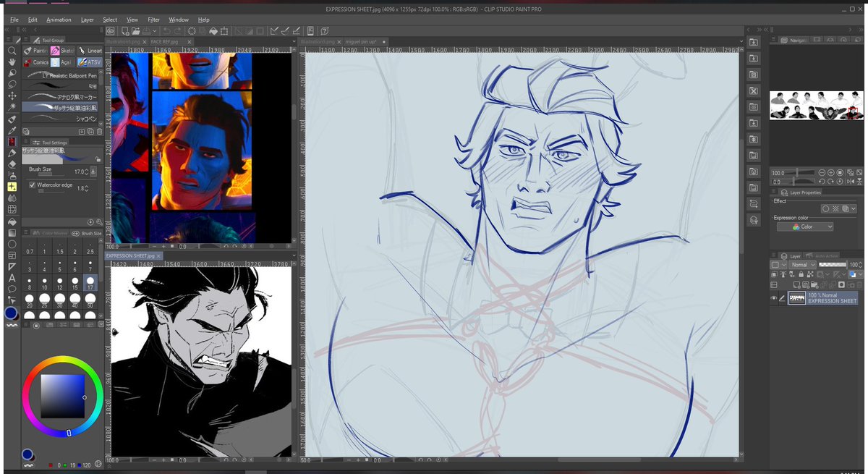Zoom in using Navigator plus icon
Screen dimensions: 868x474
tap(831, 173)
